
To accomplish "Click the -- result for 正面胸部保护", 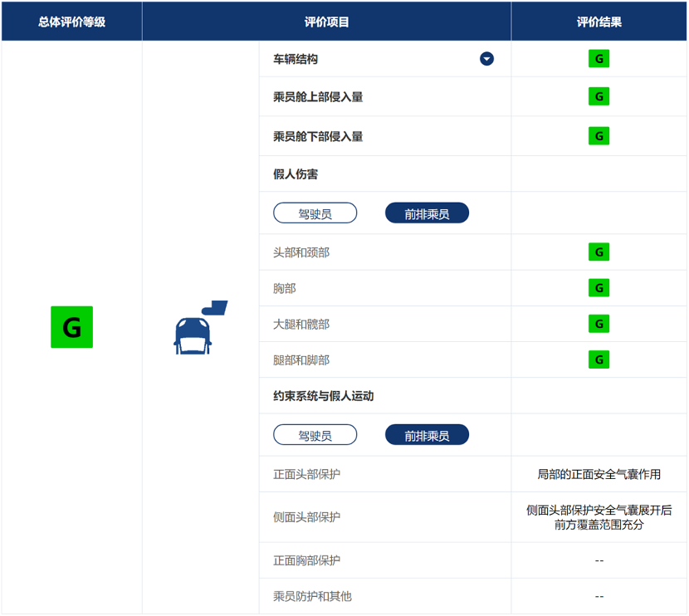I will (599, 560).
